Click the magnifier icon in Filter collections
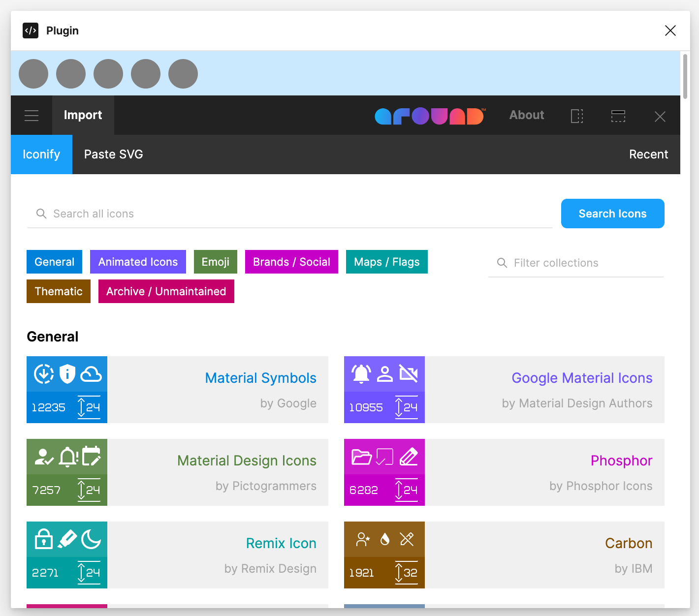699x616 pixels. [502, 263]
